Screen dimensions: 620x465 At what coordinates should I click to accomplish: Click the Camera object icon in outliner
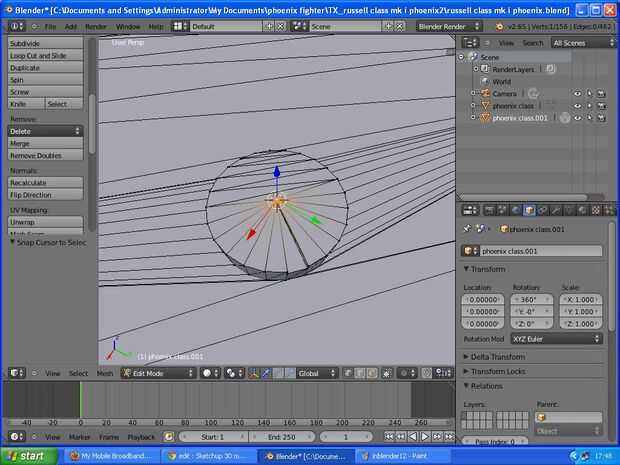pyautogui.click(x=484, y=93)
